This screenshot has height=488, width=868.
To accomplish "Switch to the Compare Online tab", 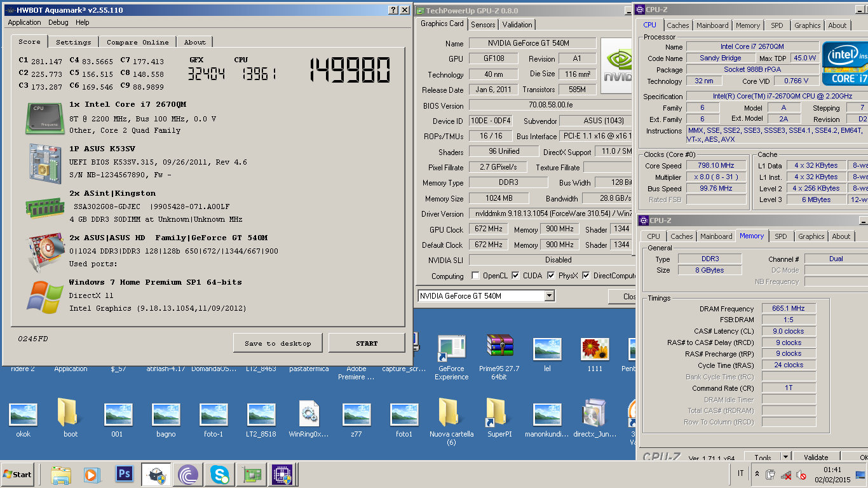I will coord(138,42).
